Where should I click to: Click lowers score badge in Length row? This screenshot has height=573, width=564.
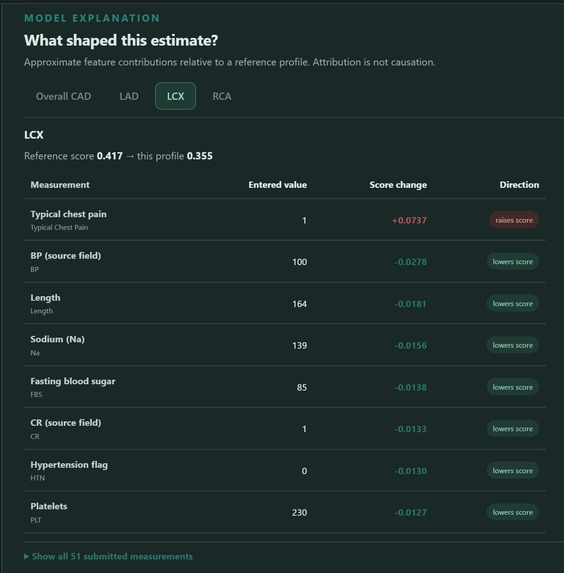(x=512, y=304)
